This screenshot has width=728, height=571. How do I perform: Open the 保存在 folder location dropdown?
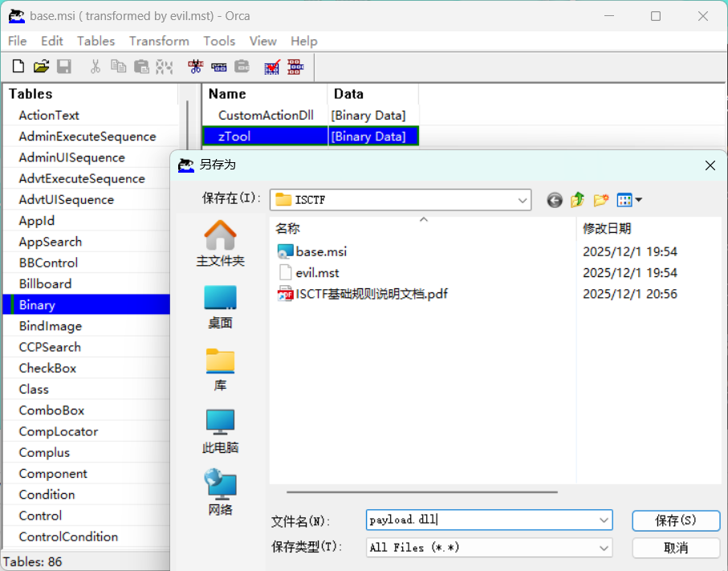click(x=523, y=199)
